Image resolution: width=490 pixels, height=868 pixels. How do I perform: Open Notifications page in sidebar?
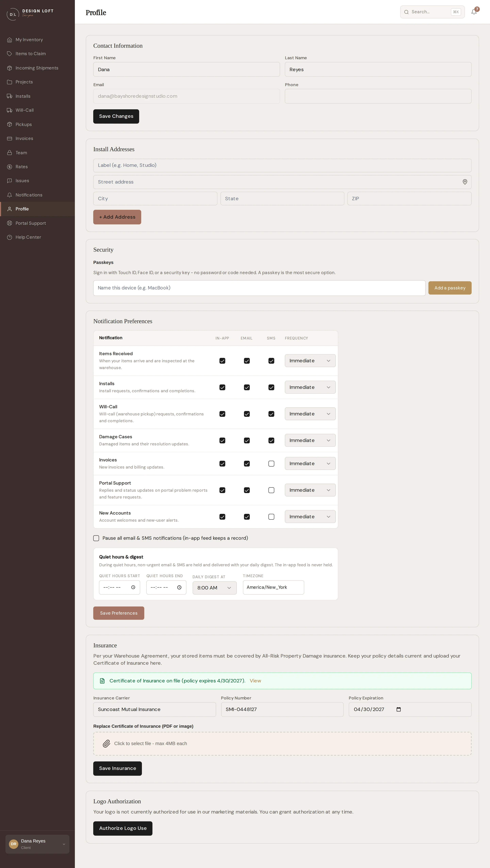click(37, 195)
